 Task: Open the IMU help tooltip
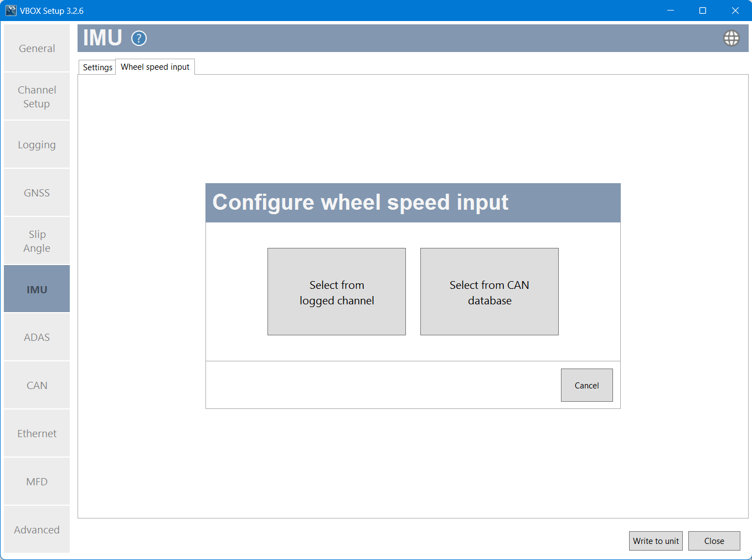[138, 38]
